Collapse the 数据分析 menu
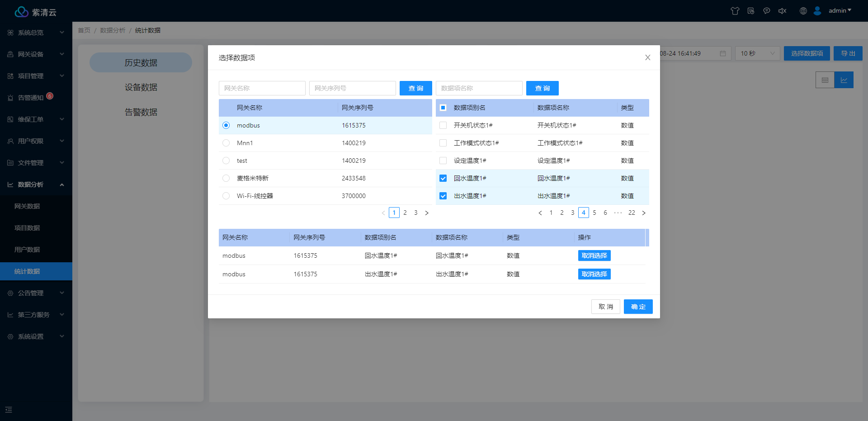Image resolution: width=868 pixels, height=421 pixels. (x=36, y=184)
